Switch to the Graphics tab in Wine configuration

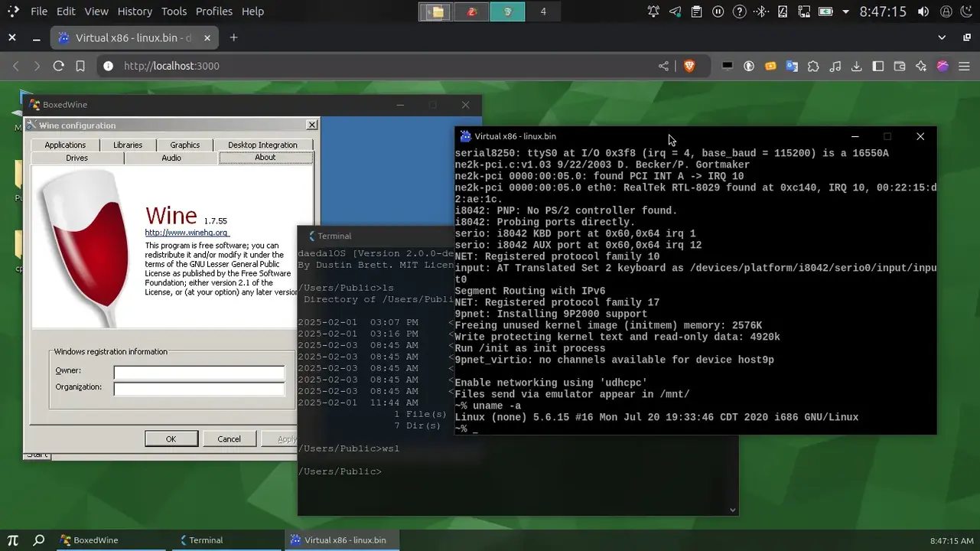[185, 145]
